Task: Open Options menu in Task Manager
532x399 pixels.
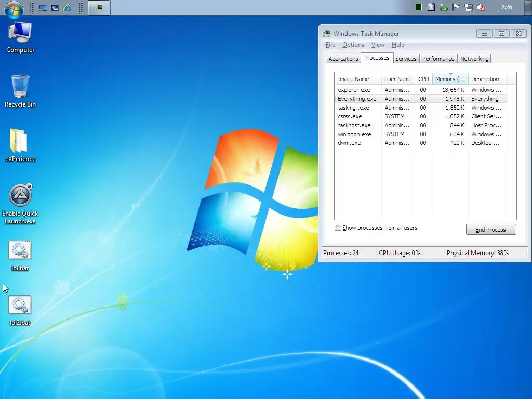Action: (x=353, y=45)
